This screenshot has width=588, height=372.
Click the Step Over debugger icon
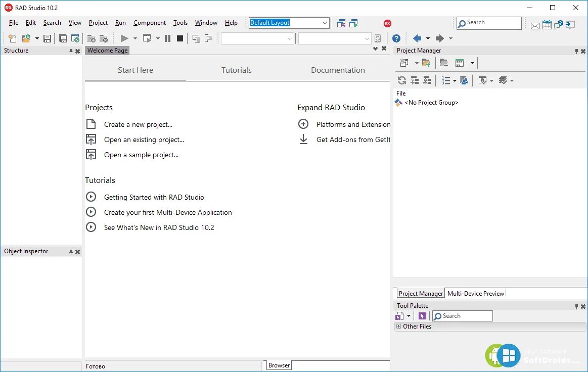pyautogui.click(x=208, y=38)
